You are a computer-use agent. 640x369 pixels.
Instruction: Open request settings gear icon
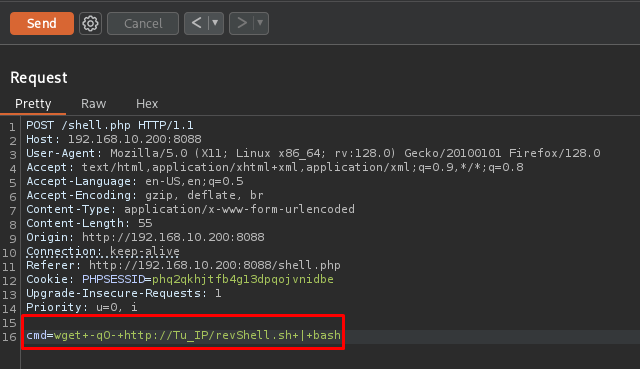click(x=90, y=23)
